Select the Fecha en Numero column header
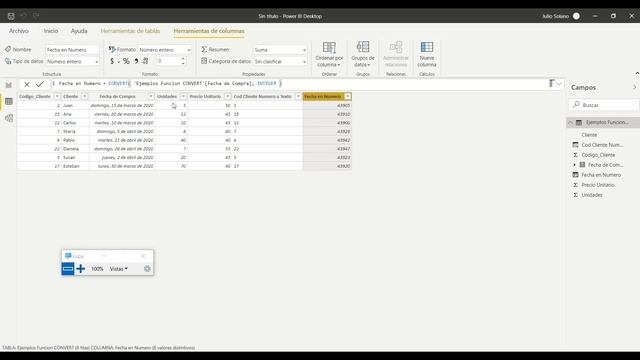640x360 pixels. point(323,97)
